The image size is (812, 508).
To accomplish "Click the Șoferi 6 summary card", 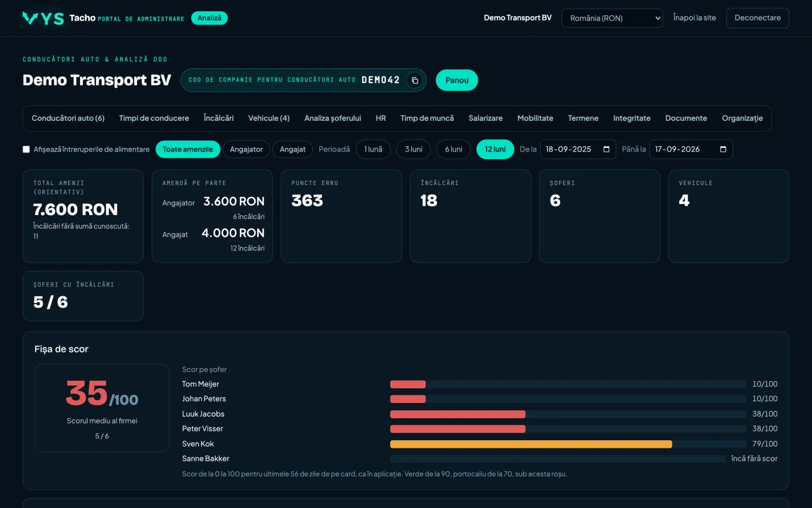I will pos(600,216).
